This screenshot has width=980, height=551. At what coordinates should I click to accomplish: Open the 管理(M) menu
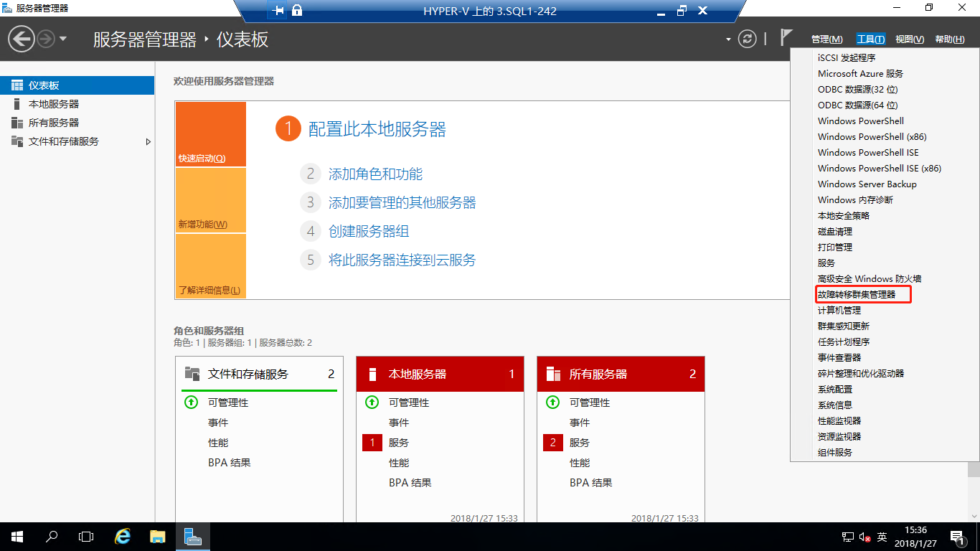pyautogui.click(x=827, y=39)
